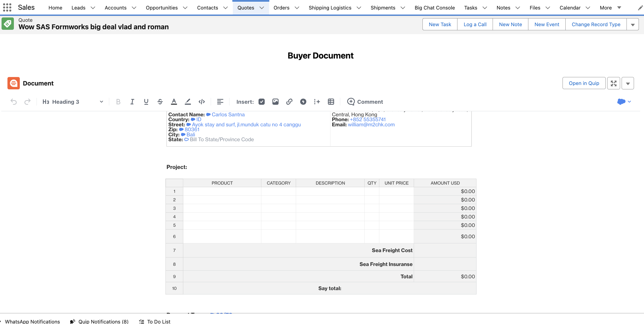Toggle bold formatting
The width and height of the screenshot is (644, 324).
pyautogui.click(x=118, y=102)
